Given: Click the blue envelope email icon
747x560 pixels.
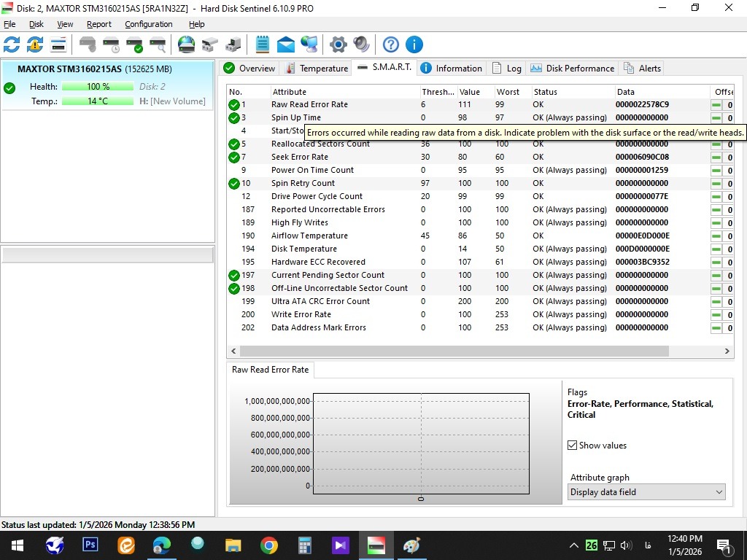Looking at the screenshot, I should [286, 44].
